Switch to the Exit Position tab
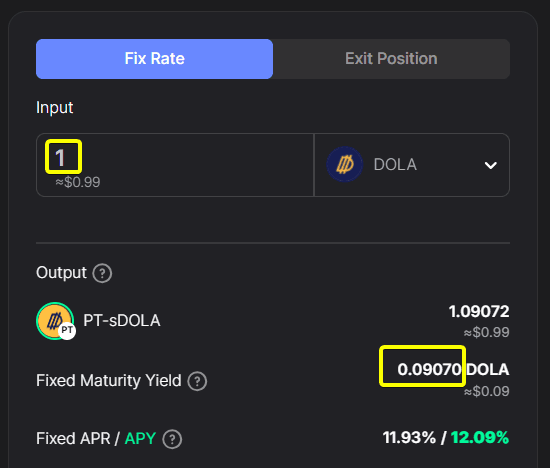The width and height of the screenshot is (550, 468). (391, 59)
